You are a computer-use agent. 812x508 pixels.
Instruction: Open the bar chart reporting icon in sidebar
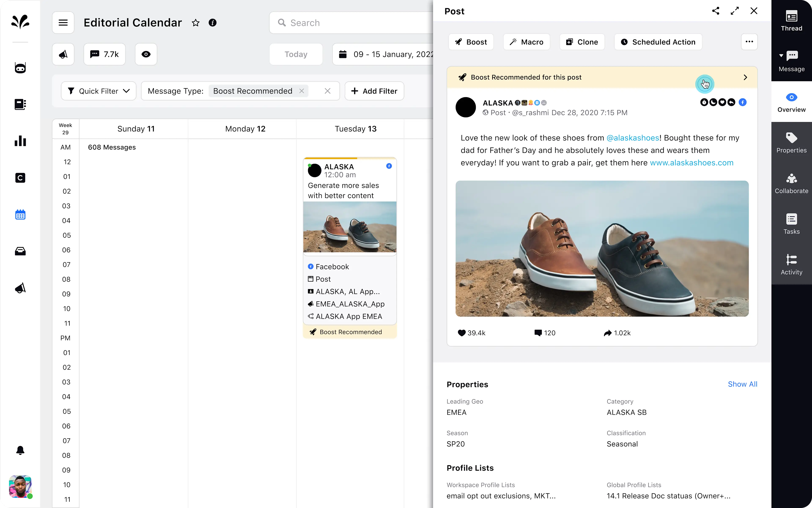click(20, 141)
